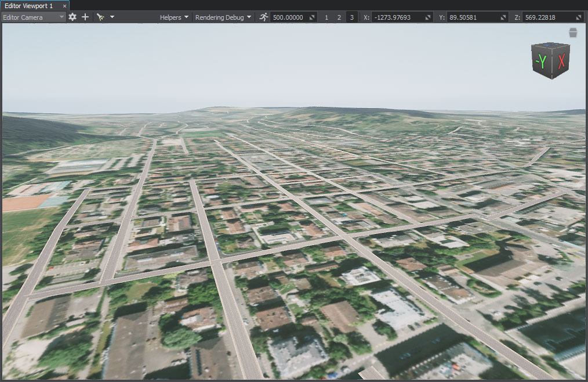Select camera speed preset 3
This screenshot has height=382, width=588.
point(352,17)
